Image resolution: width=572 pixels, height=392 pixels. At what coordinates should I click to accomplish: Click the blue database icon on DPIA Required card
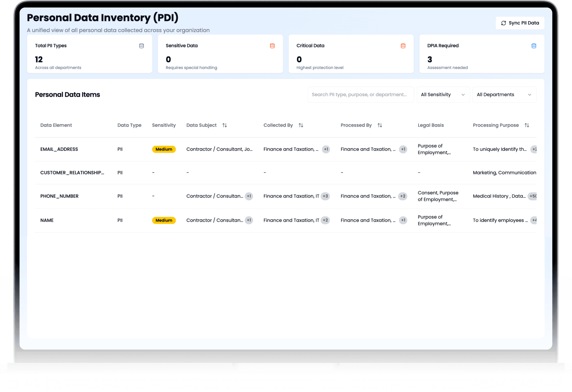[x=534, y=46]
